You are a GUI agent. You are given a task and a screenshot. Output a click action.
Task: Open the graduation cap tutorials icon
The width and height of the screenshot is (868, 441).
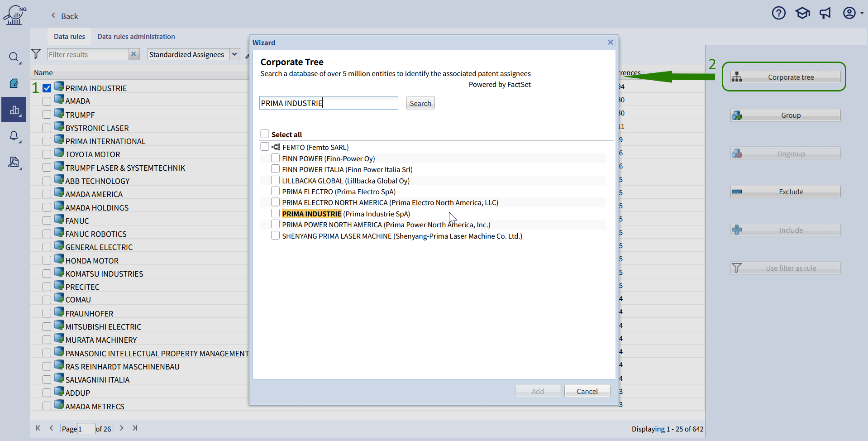coord(803,13)
